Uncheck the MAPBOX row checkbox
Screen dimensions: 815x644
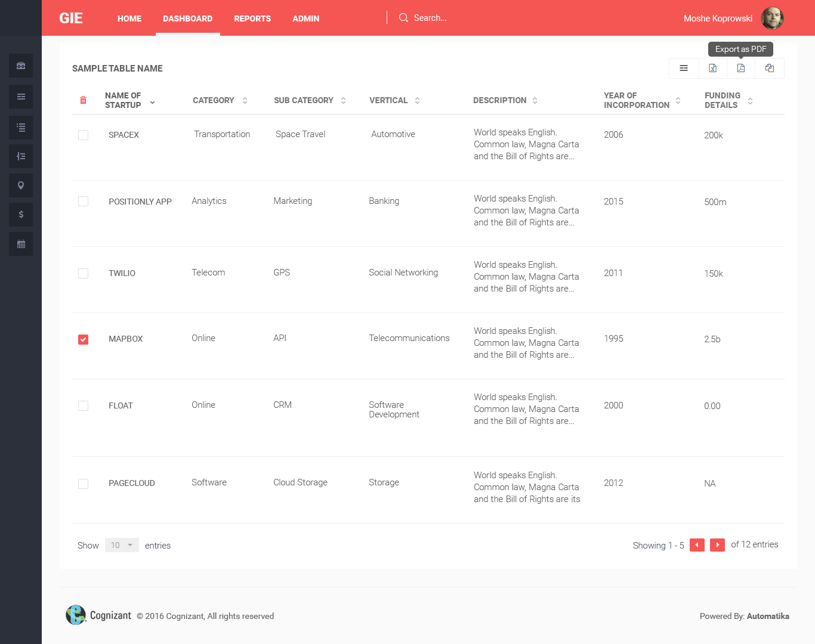tap(83, 339)
